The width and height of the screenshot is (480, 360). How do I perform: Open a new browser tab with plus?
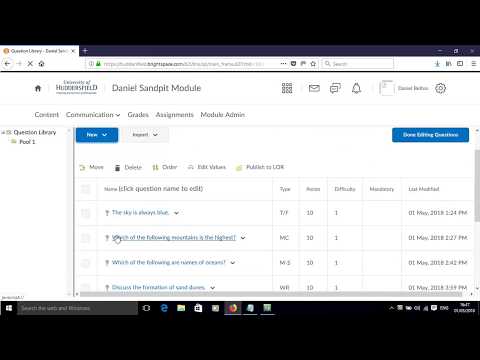pos(85,51)
